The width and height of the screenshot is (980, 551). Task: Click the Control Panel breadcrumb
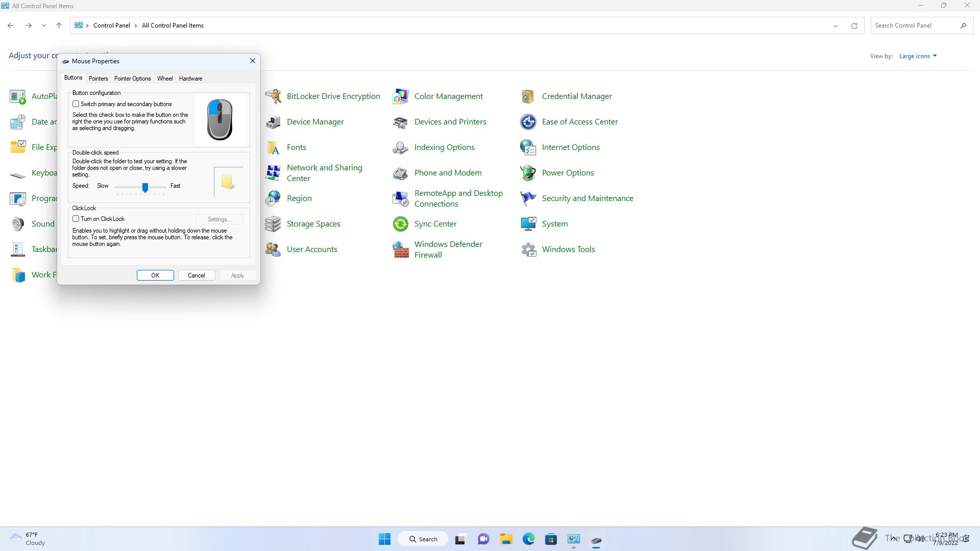coord(111,26)
